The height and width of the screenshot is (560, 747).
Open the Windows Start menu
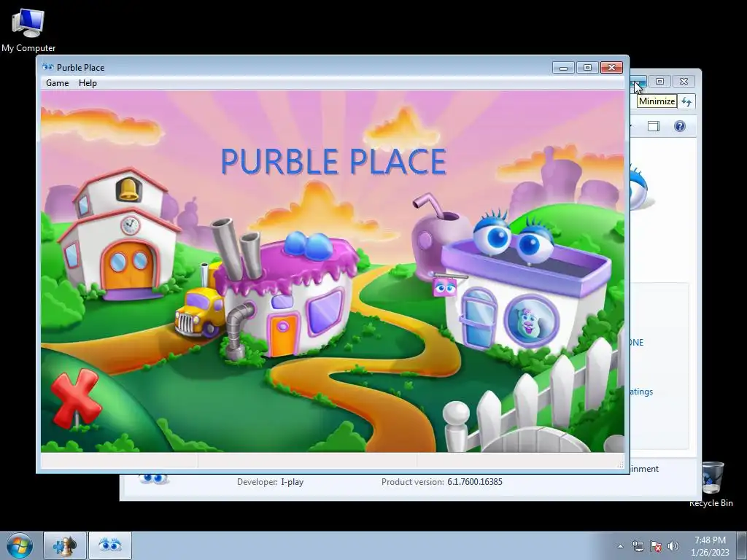point(19,545)
